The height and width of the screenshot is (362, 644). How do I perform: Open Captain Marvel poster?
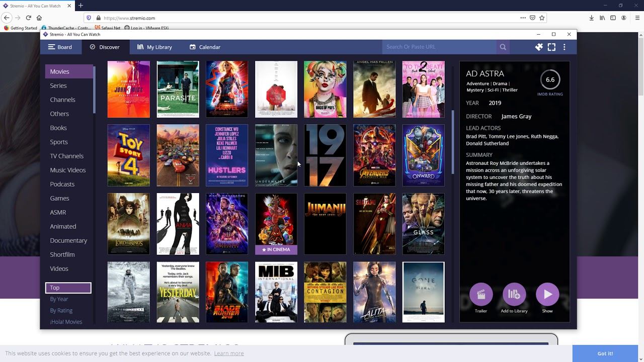[x=227, y=89]
